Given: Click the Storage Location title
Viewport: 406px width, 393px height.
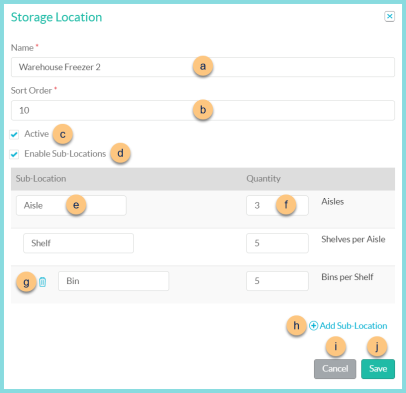Looking at the screenshot, I should 56,17.
